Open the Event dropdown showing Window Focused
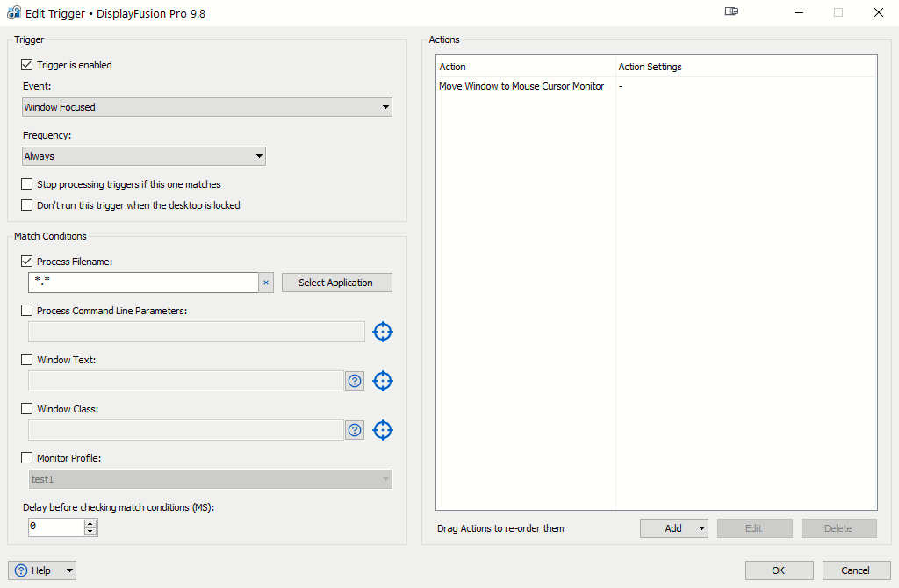The image size is (899, 588). point(207,107)
